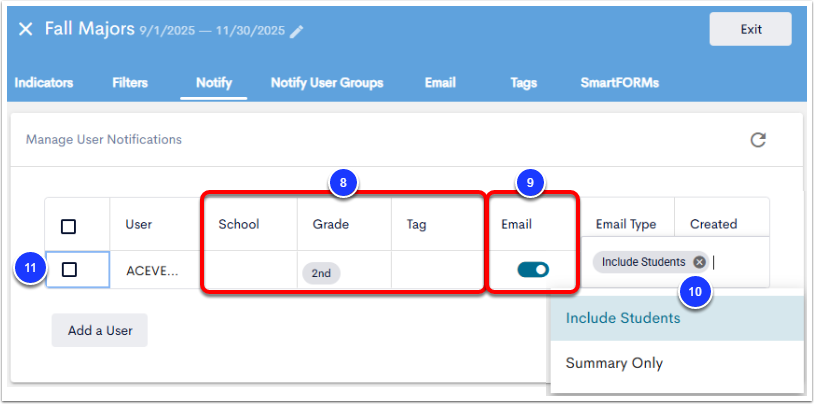Switch to the Filters tab
The width and height of the screenshot is (814, 404).
click(130, 83)
